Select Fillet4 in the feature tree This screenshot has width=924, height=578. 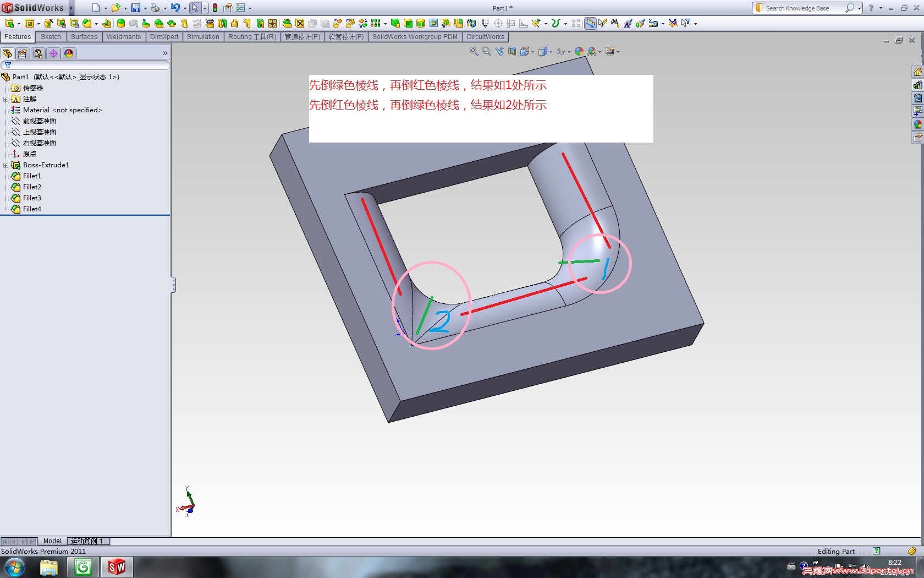tap(32, 209)
